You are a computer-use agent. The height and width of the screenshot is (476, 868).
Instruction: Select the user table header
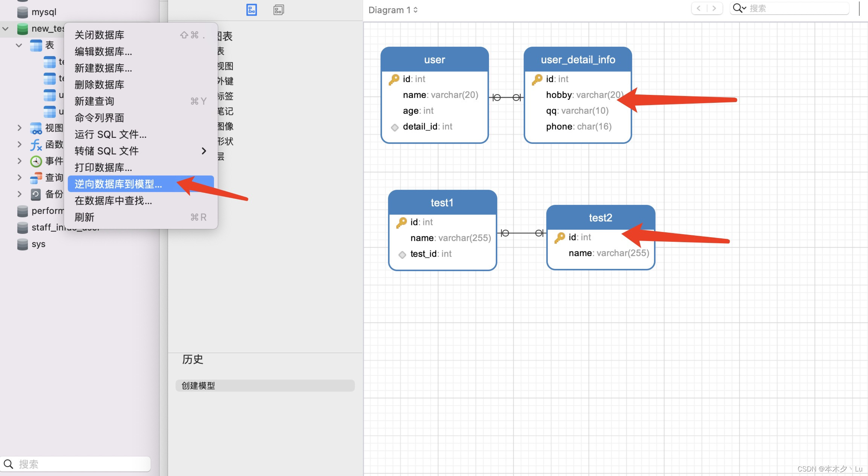(x=434, y=59)
